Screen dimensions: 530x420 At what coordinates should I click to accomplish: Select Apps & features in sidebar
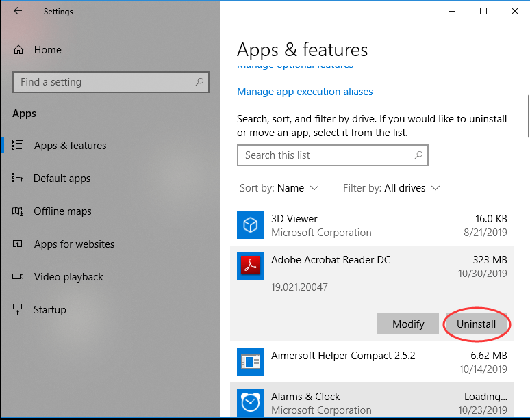tap(110, 145)
